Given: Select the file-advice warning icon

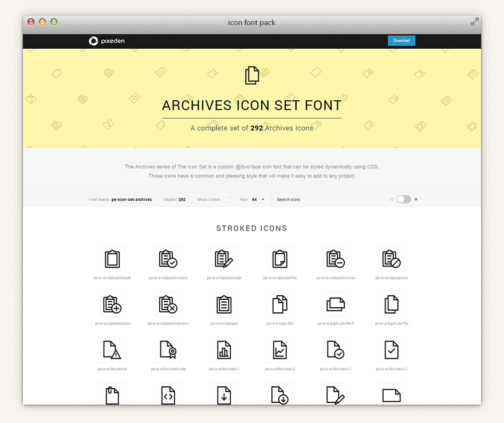Looking at the screenshot, I should [x=112, y=350].
